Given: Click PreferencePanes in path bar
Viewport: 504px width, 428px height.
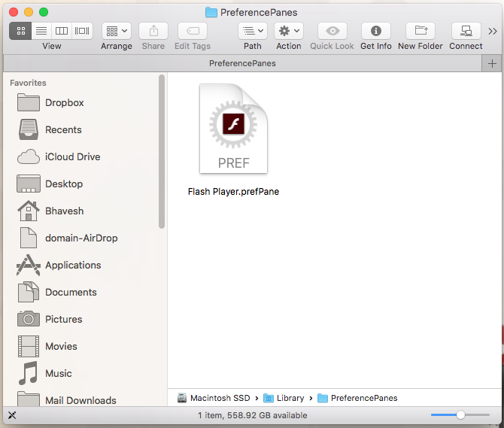Looking at the screenshot, I should coord(357,398).
